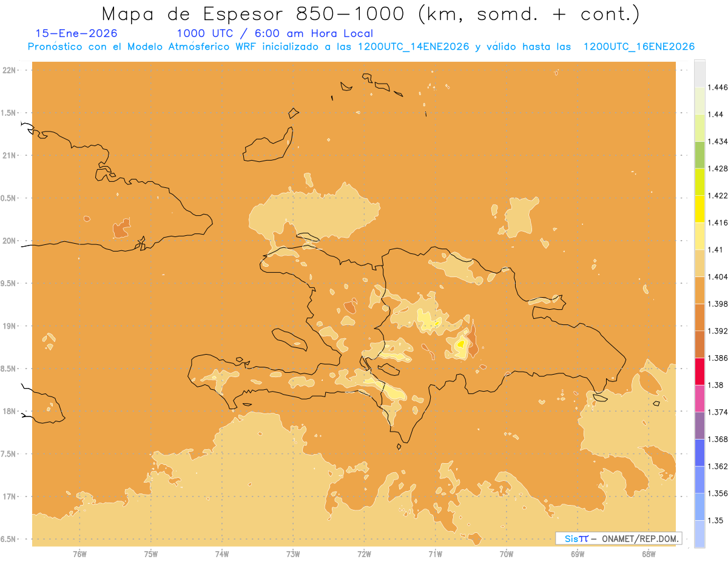Click the blue swatch between 1.362 and 1.368
Image resolution: width=728 pixels, height=562 pixels.
[699, 452]
